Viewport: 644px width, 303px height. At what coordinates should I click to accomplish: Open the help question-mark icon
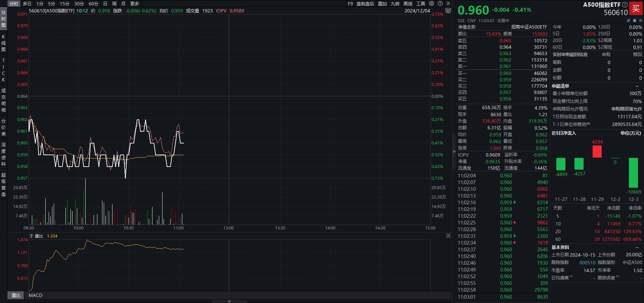coord(440,3)
